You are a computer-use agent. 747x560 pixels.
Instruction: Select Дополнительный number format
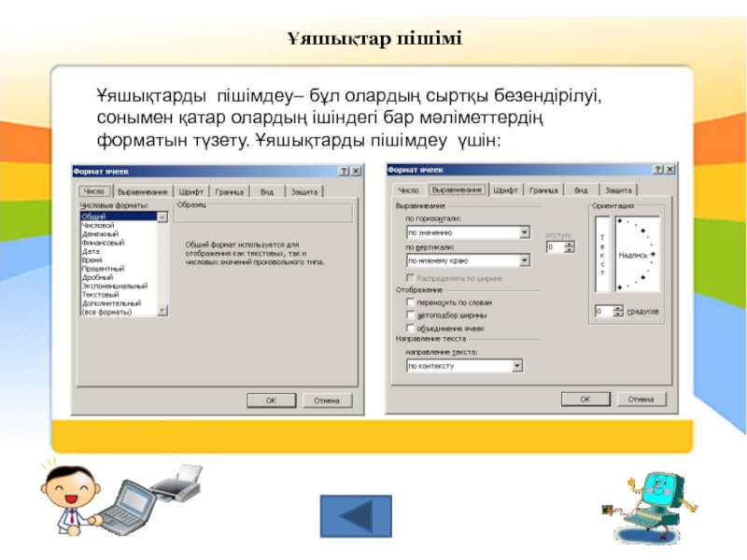[119, 302]
